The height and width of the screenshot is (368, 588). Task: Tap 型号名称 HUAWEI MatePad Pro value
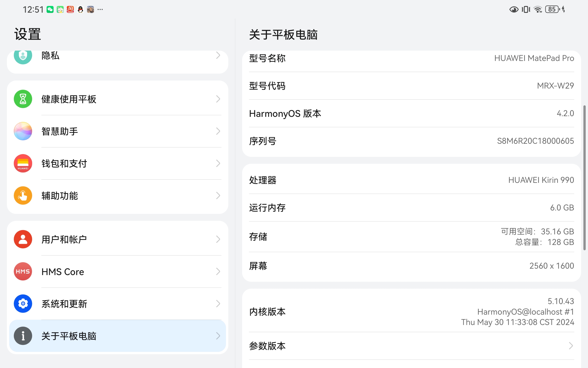tap(534, 58)
